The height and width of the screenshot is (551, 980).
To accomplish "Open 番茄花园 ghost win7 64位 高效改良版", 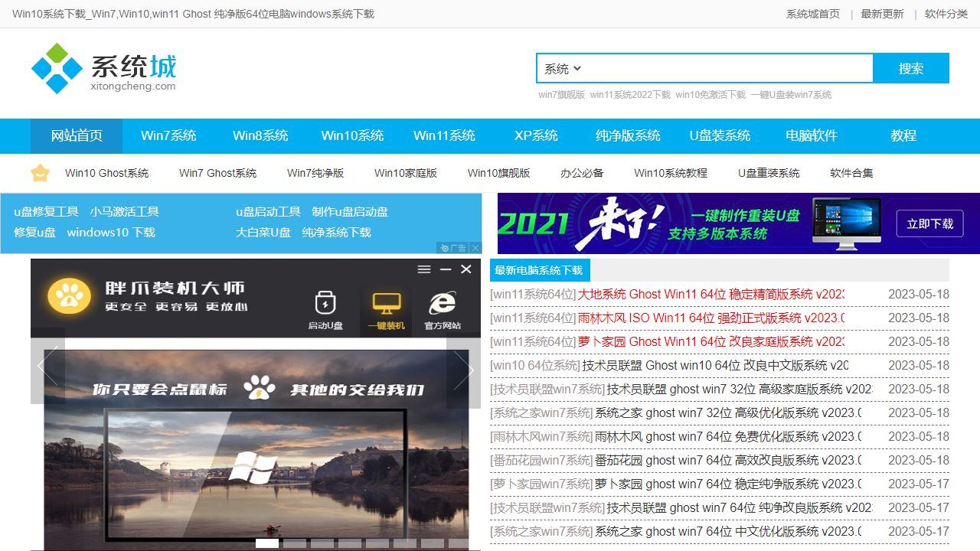I will [728, 460].
